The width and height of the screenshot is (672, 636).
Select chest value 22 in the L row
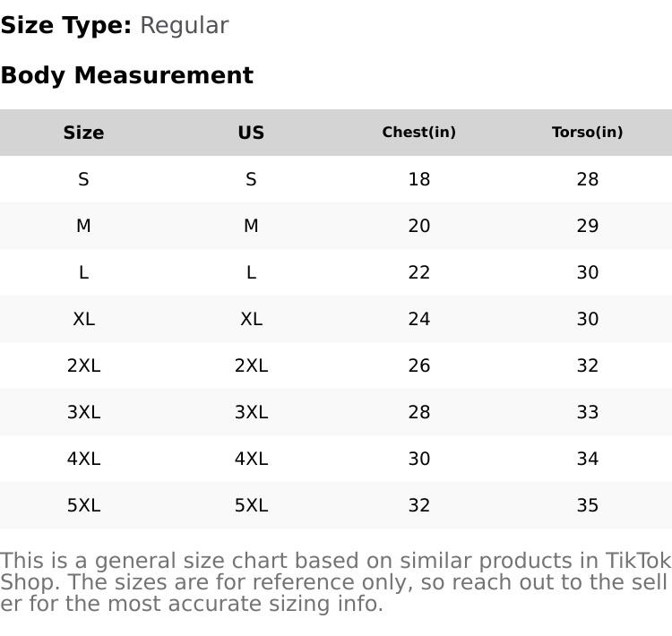(x=418, y=272)
